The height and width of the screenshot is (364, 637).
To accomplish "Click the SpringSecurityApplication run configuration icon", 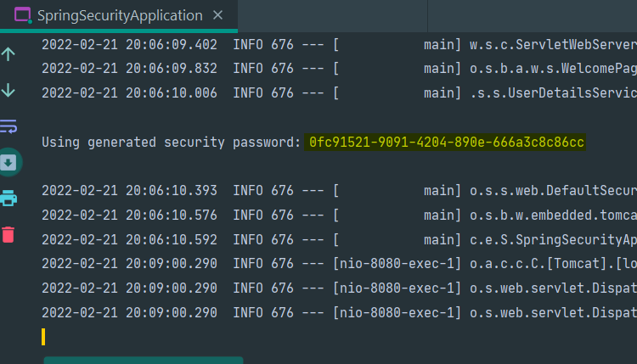I will pos(23,15).
